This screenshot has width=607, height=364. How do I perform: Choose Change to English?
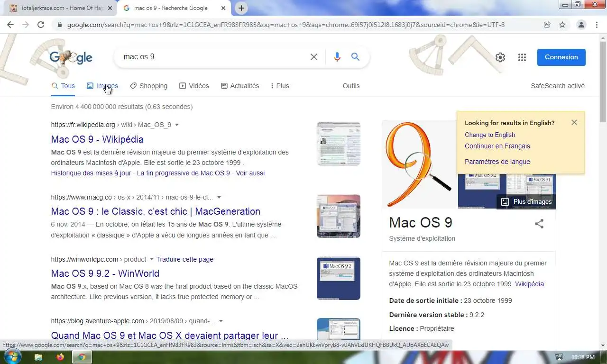[x=490, y=135]
